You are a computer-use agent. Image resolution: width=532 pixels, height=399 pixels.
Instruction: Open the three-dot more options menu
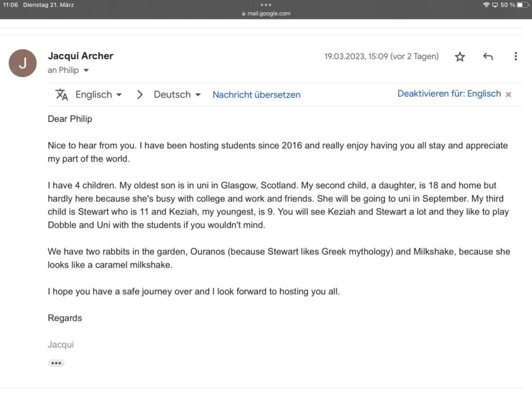[516, 56]
